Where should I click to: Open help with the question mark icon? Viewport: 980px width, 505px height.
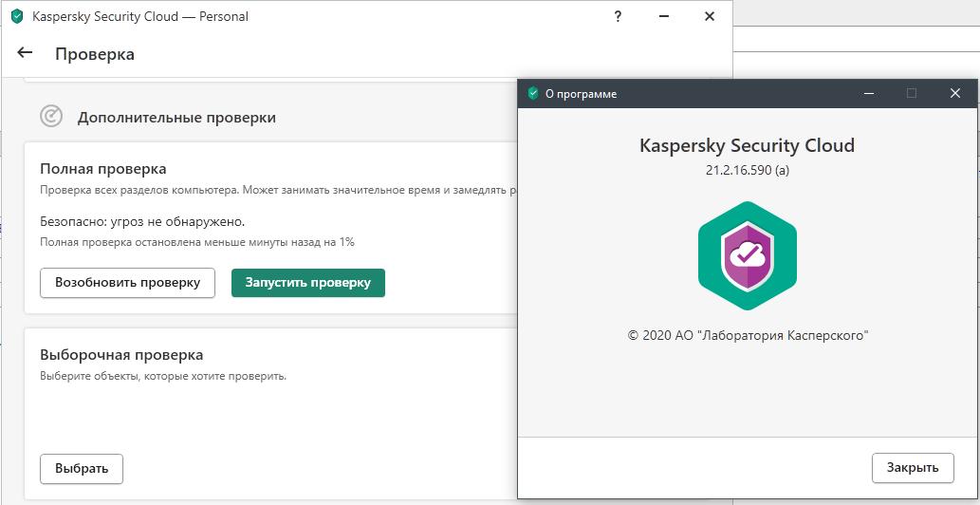[x=618, y=17]
